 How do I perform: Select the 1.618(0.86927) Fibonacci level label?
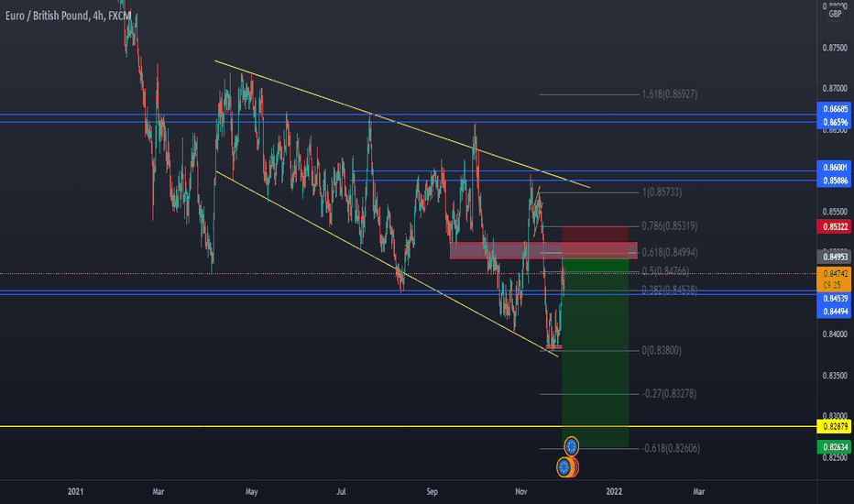pos(670,94)
